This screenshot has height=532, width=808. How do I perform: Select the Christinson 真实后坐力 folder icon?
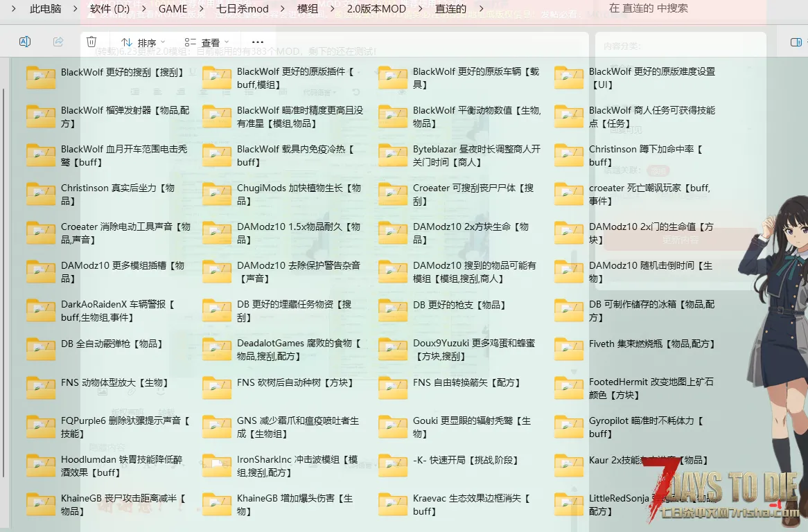[x=41, y=194]
